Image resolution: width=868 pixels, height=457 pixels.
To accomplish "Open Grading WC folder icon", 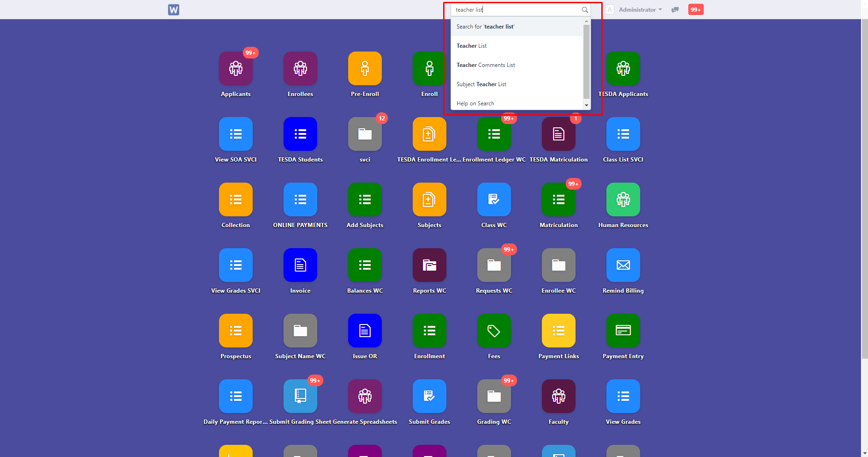I will (494, 396).
